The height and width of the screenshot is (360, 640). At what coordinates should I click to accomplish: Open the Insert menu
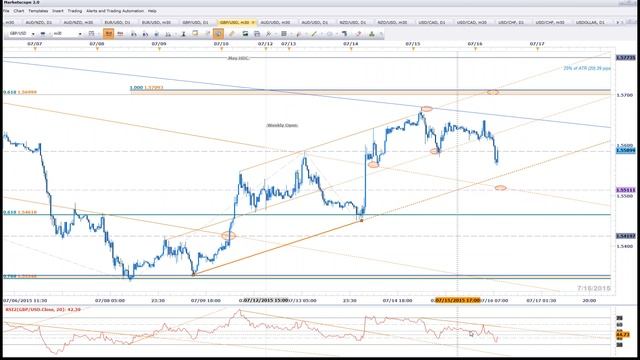58,11
